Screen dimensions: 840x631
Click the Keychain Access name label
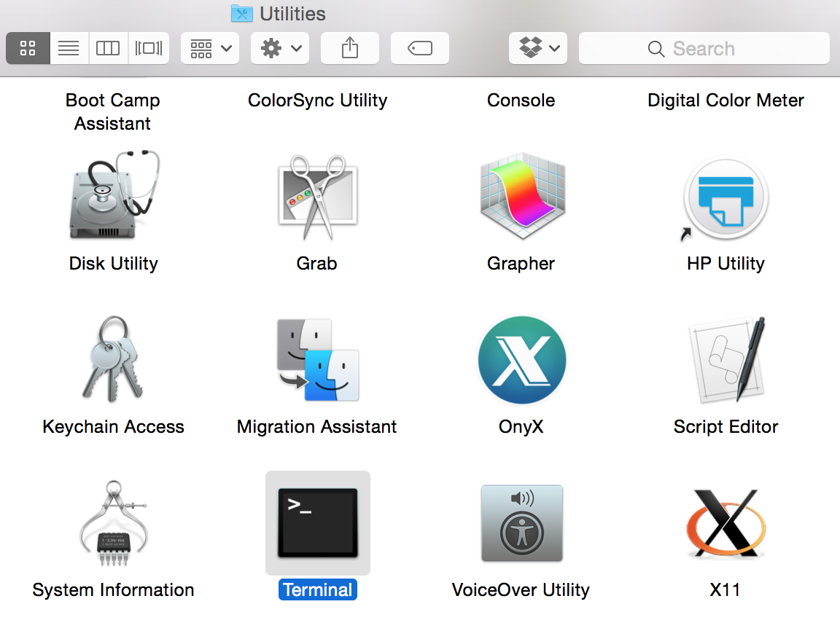point(114,426)
